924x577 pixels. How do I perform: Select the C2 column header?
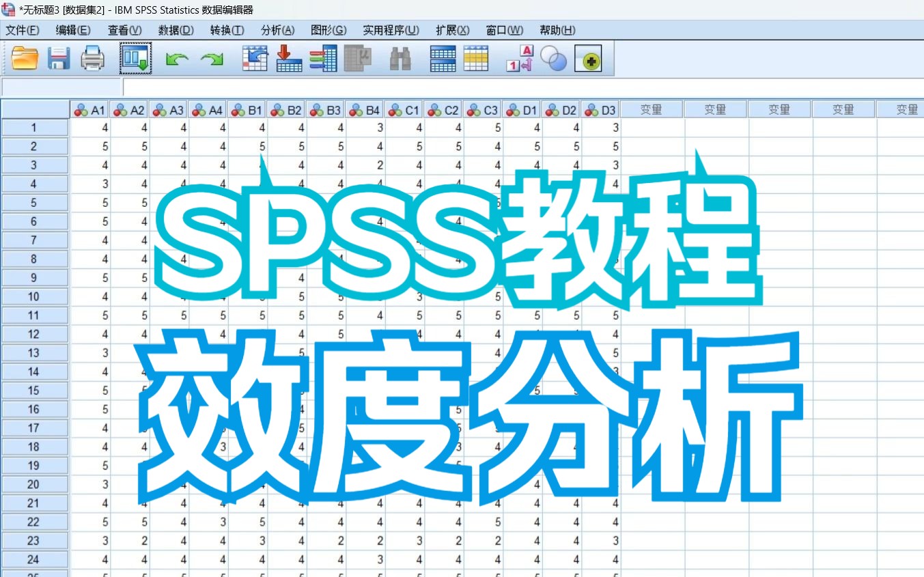[x=444, y=110]
